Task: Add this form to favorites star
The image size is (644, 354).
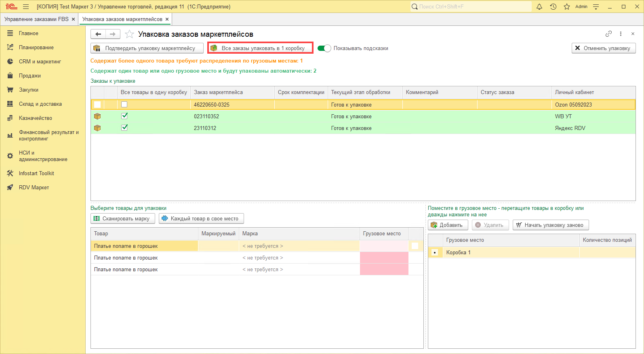Action: (129, 34)
